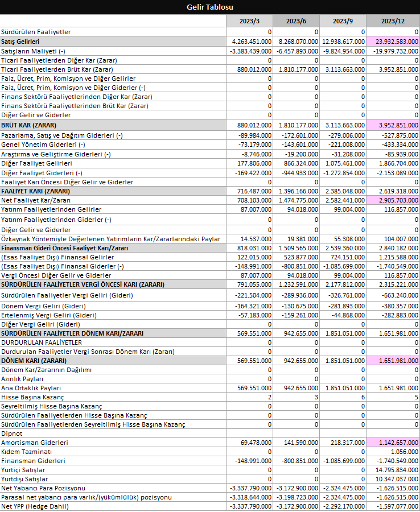Viewport: 420px width, 512px height.
Task: Select the 2023/9 column header
Action: point(343,21)
